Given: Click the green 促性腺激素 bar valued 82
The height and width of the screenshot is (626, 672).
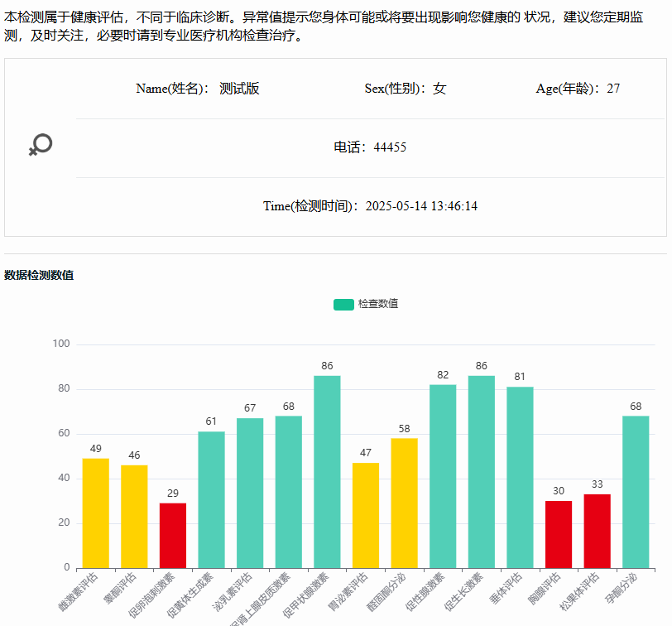Looking at the screenshot, I should [x=443, y=476].
